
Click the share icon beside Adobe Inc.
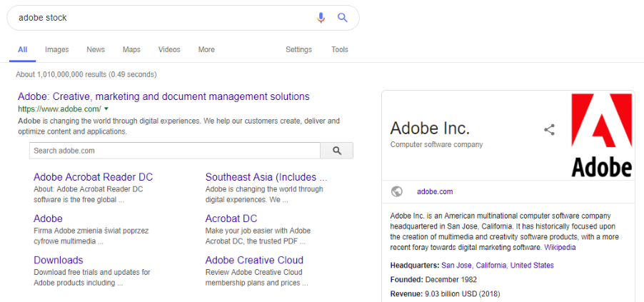(x=549, y=129)
